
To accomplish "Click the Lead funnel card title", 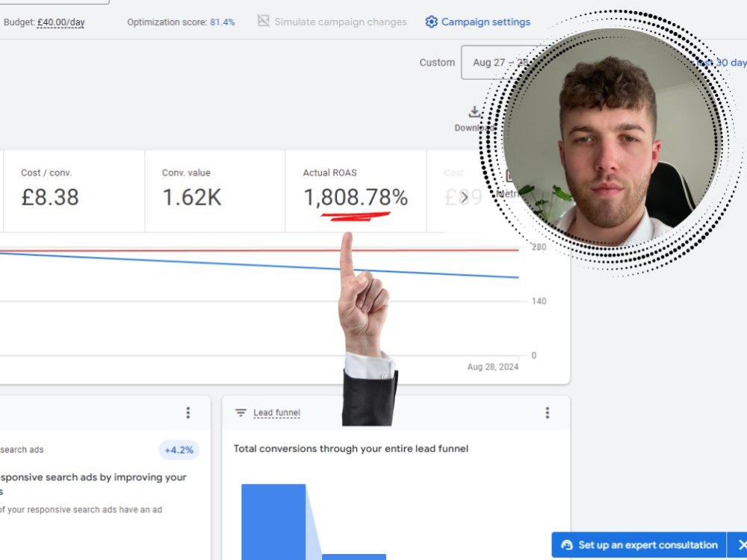I will 277,413.
